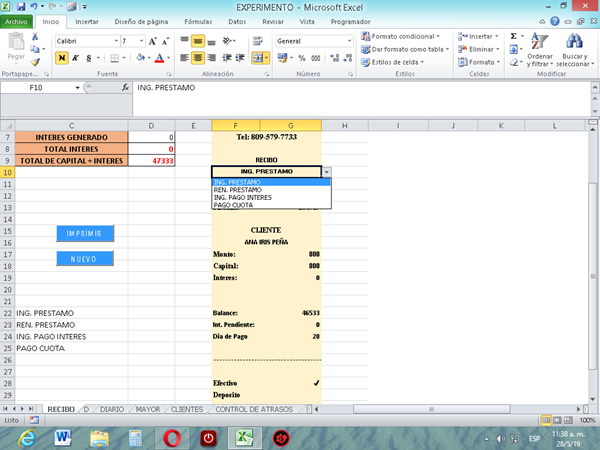600x450 pixels.
Task: Click the Save icon in quick access toolbar
Action: [22, 6]
